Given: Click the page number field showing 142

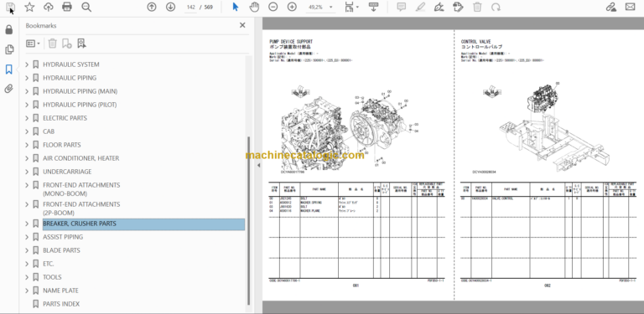Looking at the screenshot, I should 190,7.
